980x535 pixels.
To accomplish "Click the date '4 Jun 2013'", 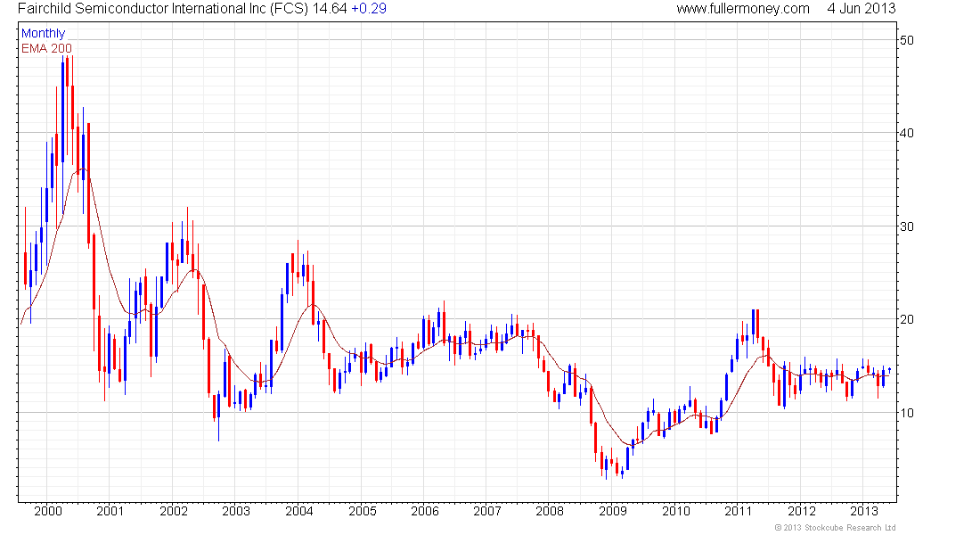I will click(x=862, y=9).
